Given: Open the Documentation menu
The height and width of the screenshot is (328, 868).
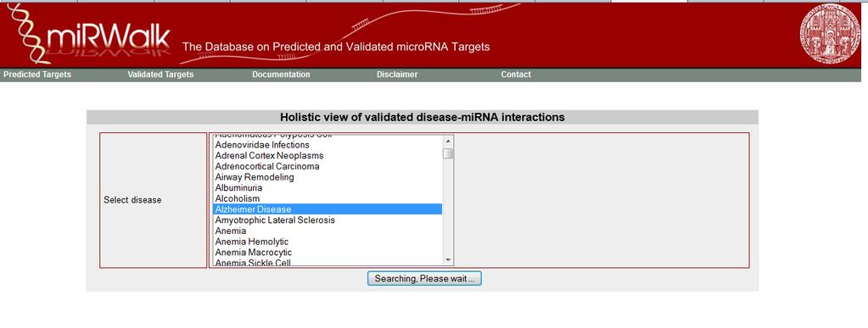Looking at the screenshot, I should point(281,74).
